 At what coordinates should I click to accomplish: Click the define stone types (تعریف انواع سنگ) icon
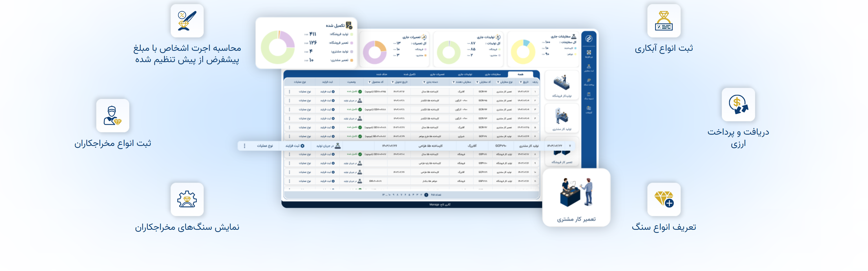pyautogui.click(x=663, y=200)
